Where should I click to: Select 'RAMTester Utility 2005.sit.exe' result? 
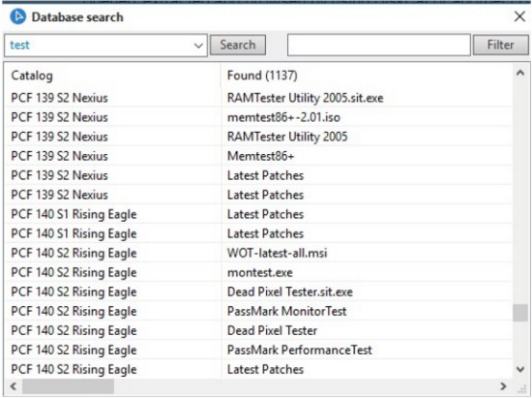tap(305, 98)
